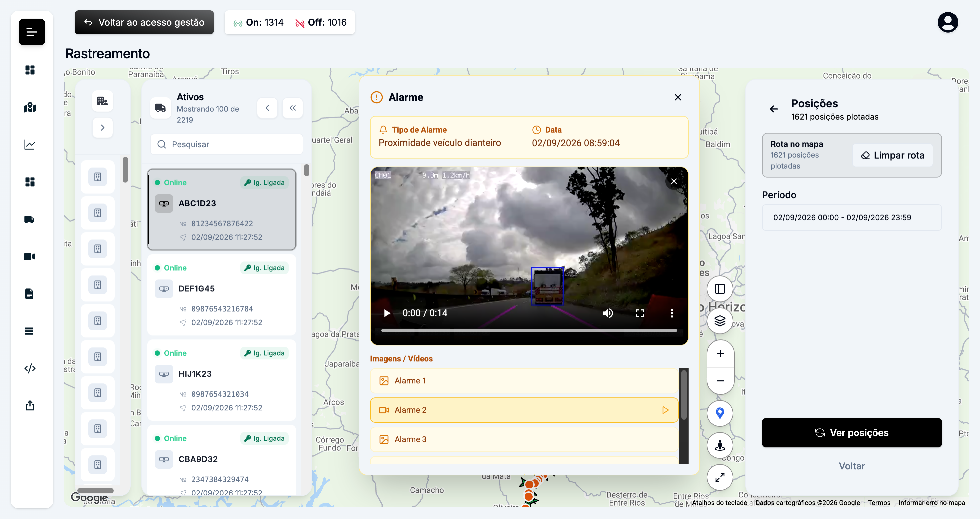Click the Voltar ao acesso gestão button

tap(144, 22)
